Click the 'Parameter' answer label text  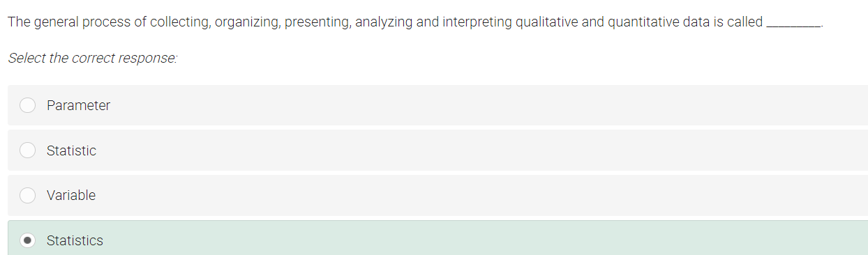[78, 106]
